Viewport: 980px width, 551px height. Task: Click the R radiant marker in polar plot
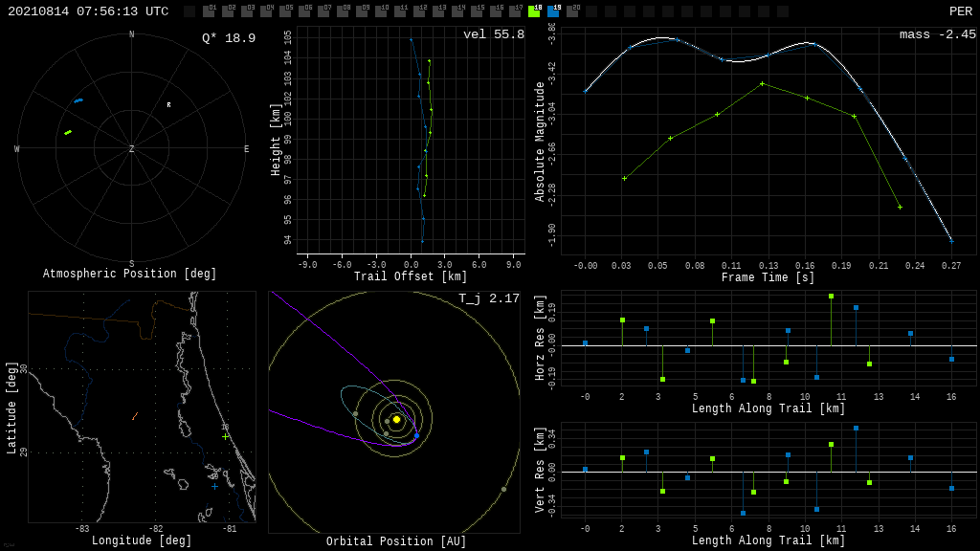(168, 105)
